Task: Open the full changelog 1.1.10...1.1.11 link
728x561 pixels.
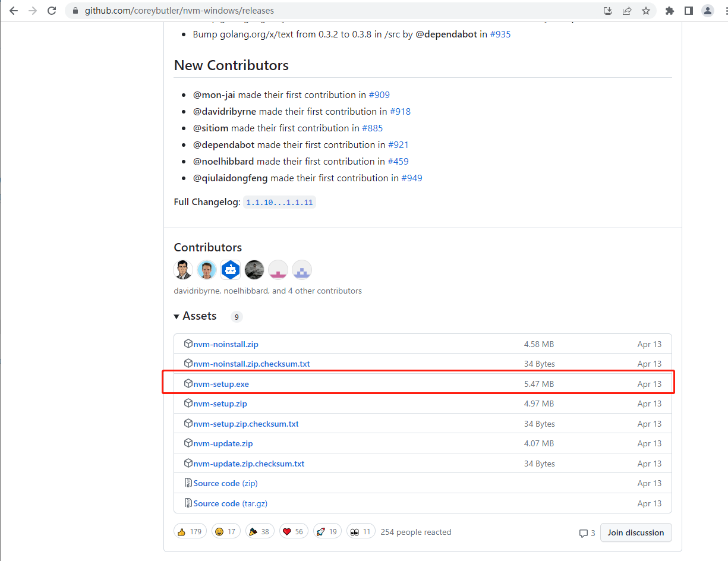Action: click(279, 202)
